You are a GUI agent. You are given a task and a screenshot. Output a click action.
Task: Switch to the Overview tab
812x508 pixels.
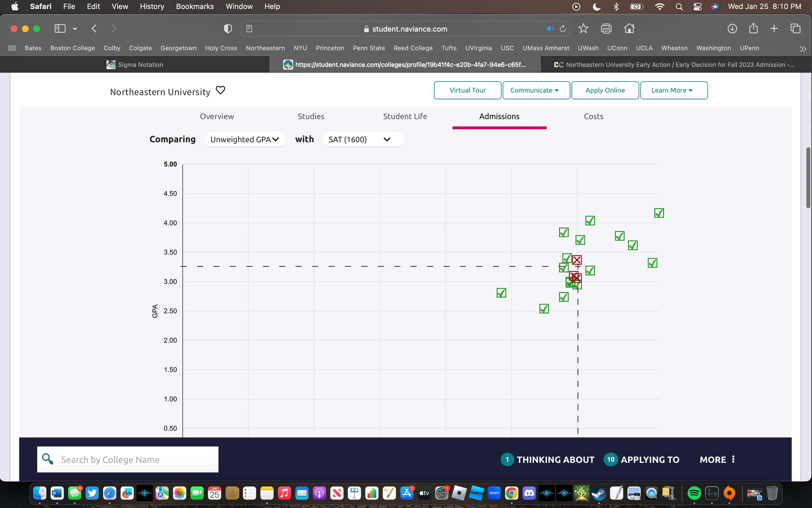217,116
